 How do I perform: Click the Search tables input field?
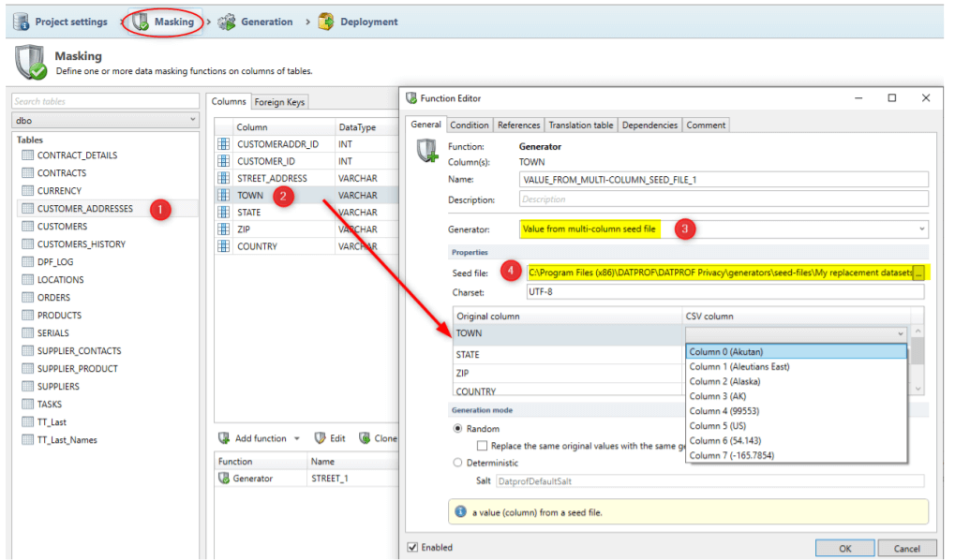(x=103, y=100)
